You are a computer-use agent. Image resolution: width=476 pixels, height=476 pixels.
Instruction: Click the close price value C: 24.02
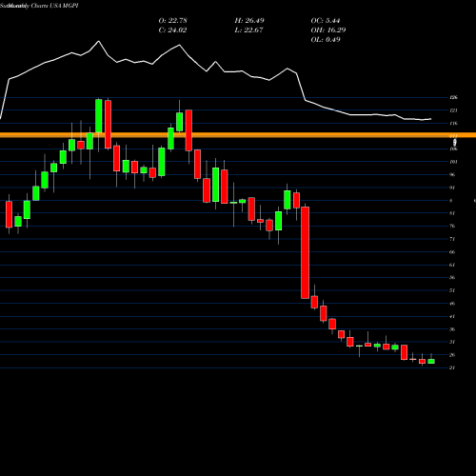pos(172,30)
